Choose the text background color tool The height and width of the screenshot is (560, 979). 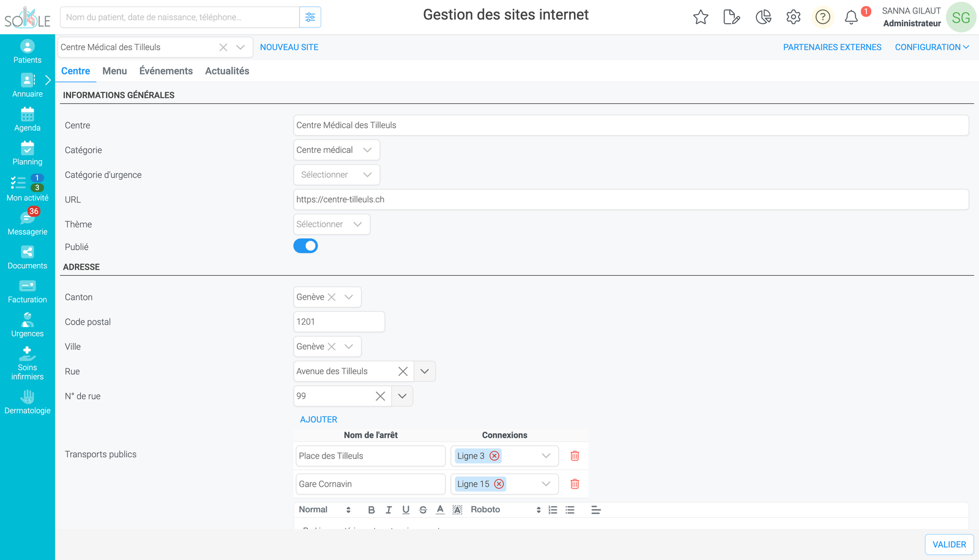tap(457, 510)
